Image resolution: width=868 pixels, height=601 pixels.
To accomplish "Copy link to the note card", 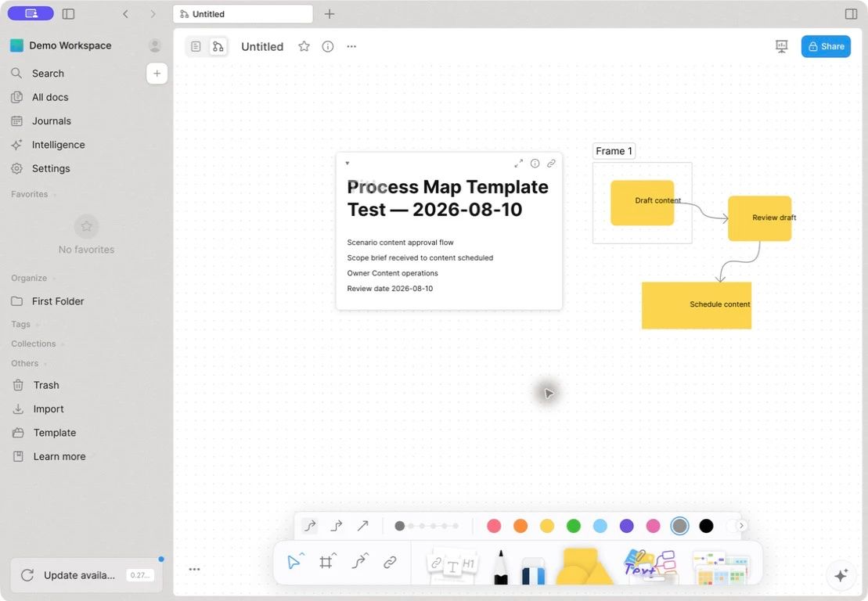I will tap(551, 164).
